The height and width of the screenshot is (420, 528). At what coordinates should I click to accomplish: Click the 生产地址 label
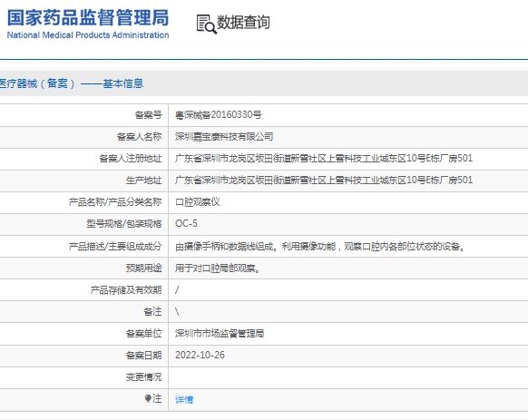click(143, 181)
